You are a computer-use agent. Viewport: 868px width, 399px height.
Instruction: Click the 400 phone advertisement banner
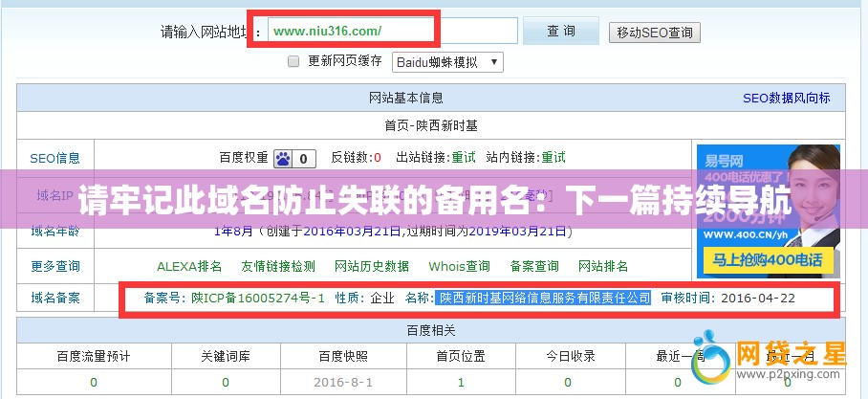[769, 211]
